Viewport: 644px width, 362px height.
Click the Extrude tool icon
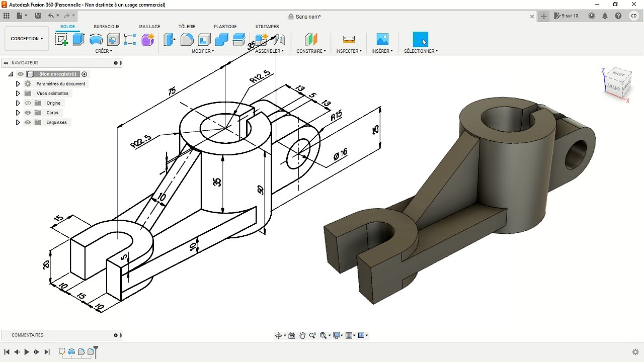click(78, 39)
